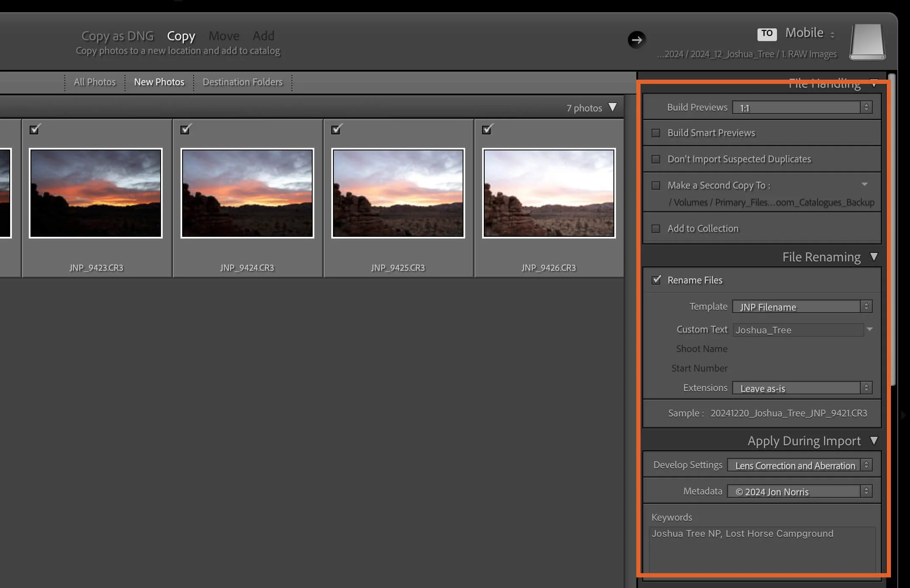Open the Develop Settings preset dropdown
The width and height of the screenshot is (910, 588).
coord(799,465)
